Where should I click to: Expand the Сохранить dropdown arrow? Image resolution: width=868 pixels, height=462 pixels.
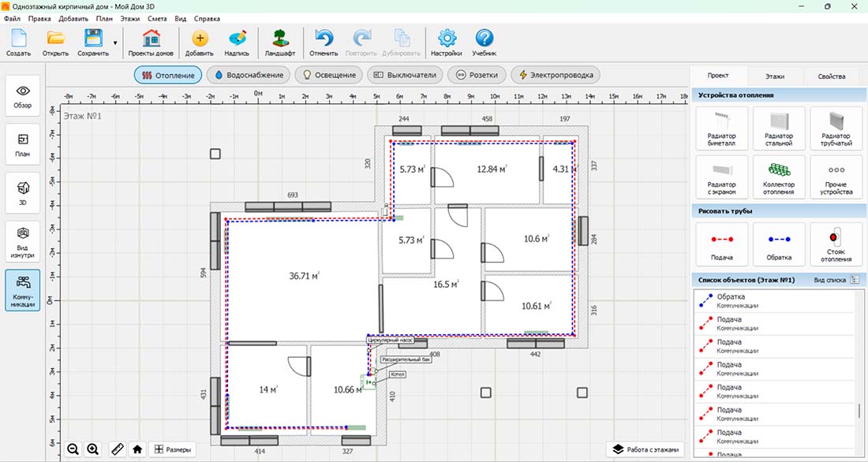click(x=115, y=43)
